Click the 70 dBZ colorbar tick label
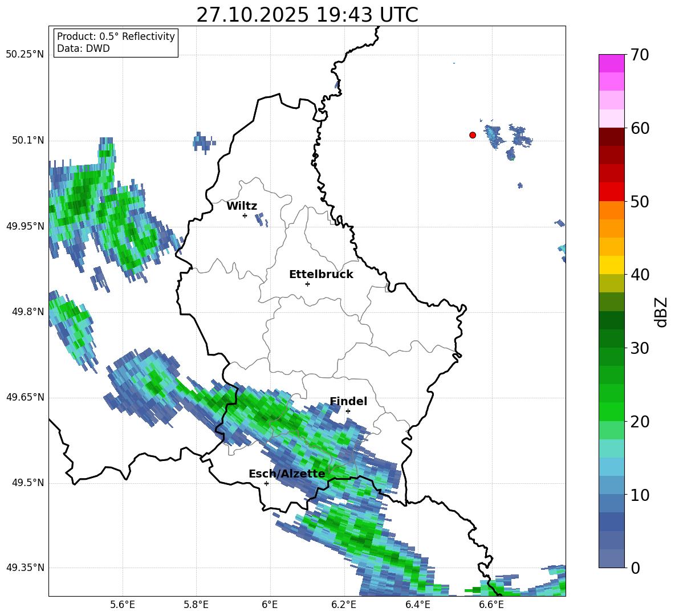Image resolution: width=675 pixels, height=616 pixels. pos(640,55)
